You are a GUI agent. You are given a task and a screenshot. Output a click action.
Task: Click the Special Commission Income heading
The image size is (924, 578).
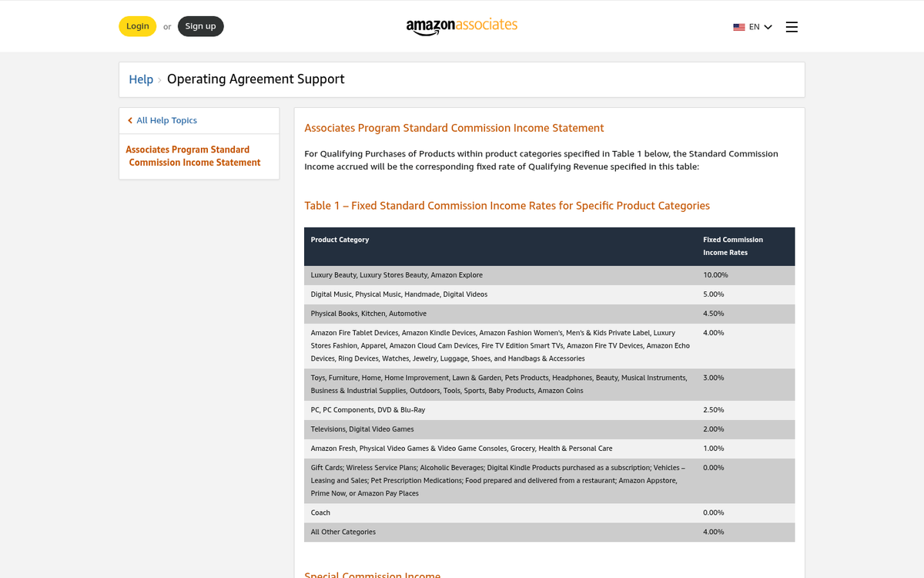coord(373,574)
